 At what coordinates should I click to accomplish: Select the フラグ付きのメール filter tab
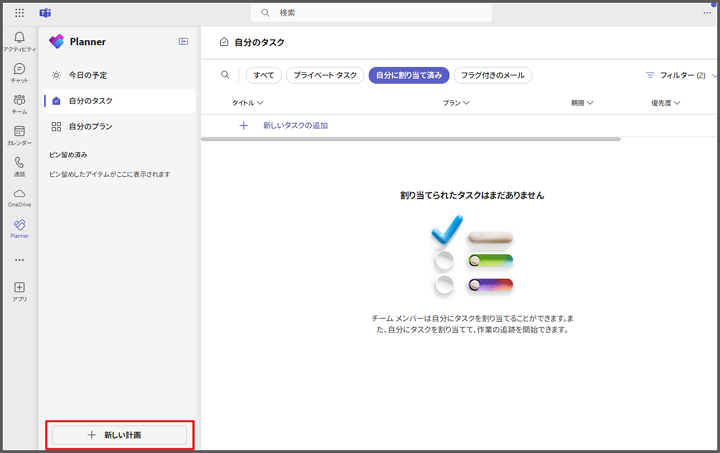tap(493, 75)
